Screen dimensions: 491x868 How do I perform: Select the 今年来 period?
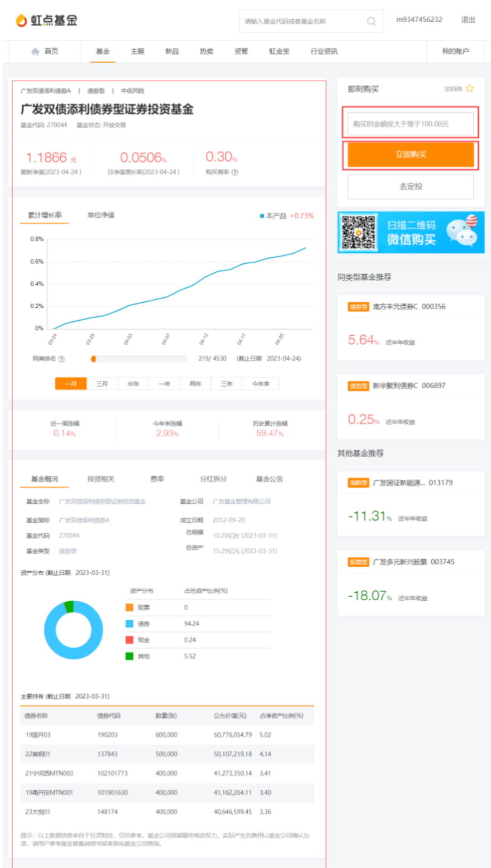tap(261, 384)
